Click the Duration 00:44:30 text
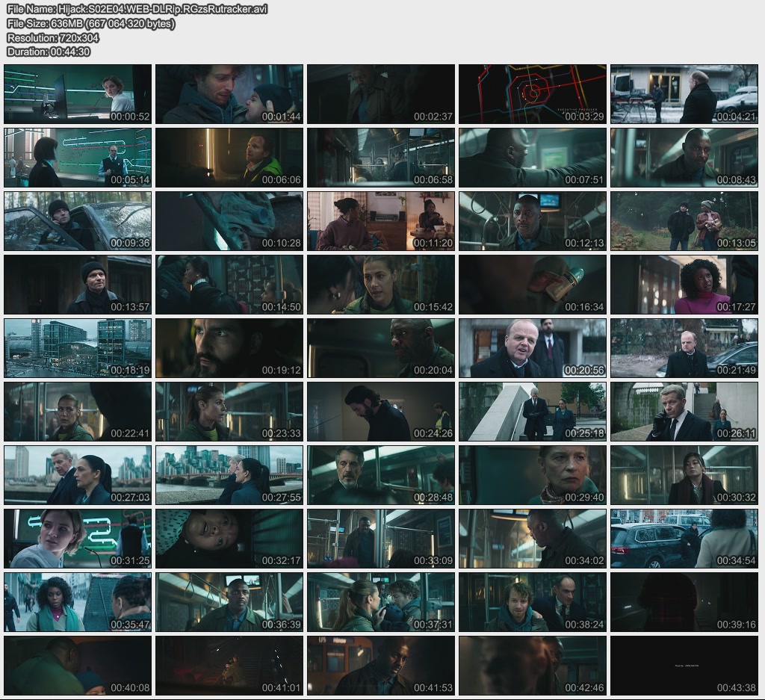Image resolution: width=765 pixels, height=700 pixels. point(49,52)
